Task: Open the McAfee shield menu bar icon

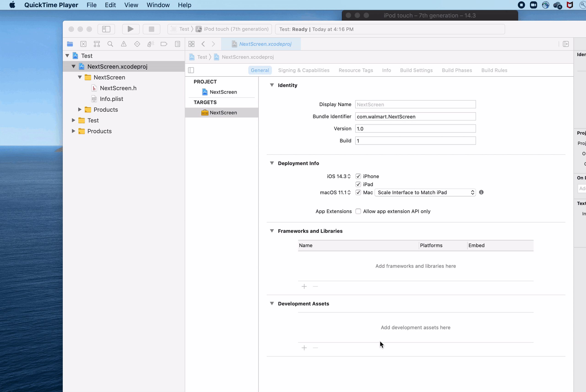Action: pyautogui.click(x=570, y=5)
